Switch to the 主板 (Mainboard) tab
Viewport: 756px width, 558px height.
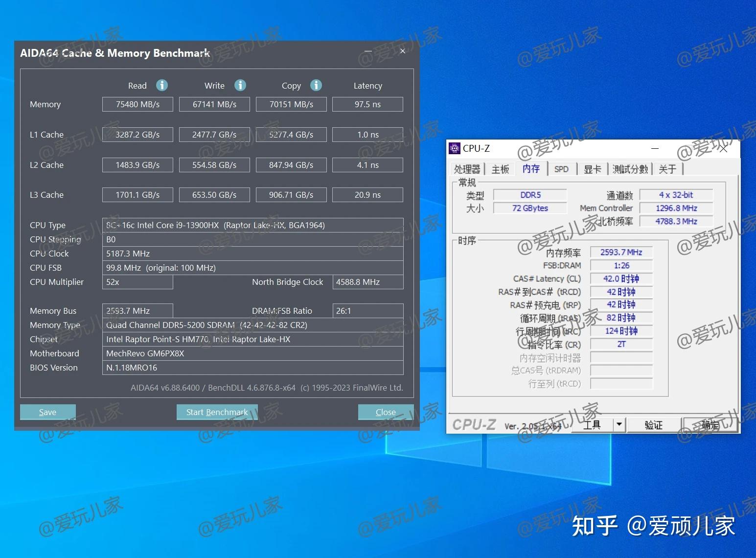500,168
